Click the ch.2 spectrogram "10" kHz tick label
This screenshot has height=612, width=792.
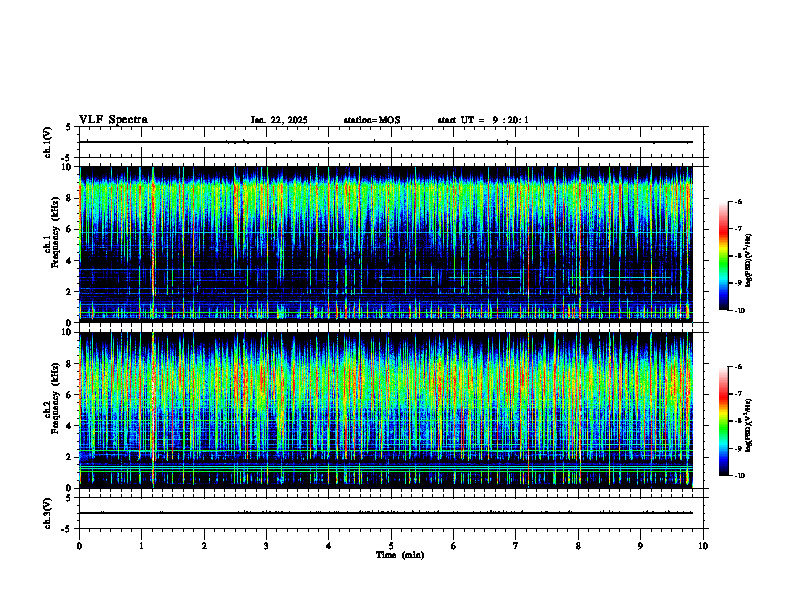(x=68, y=332)
